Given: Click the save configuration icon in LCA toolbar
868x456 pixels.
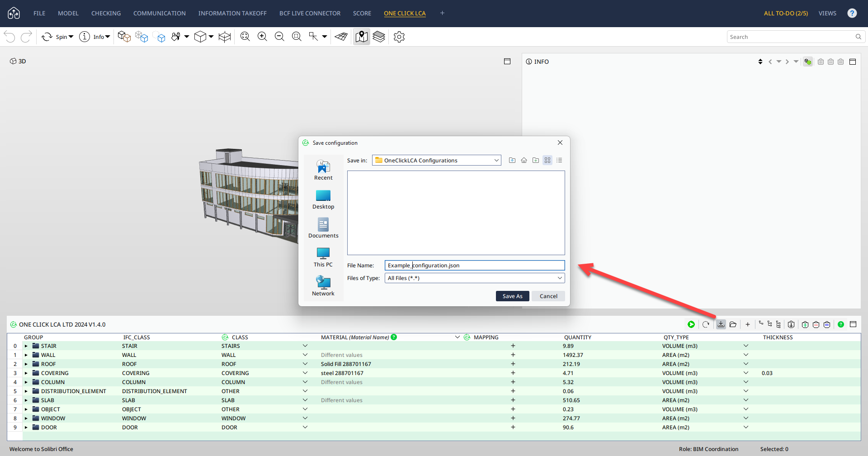Looking at the screenshot, I should pyautogui.click(x=721, y=324).
